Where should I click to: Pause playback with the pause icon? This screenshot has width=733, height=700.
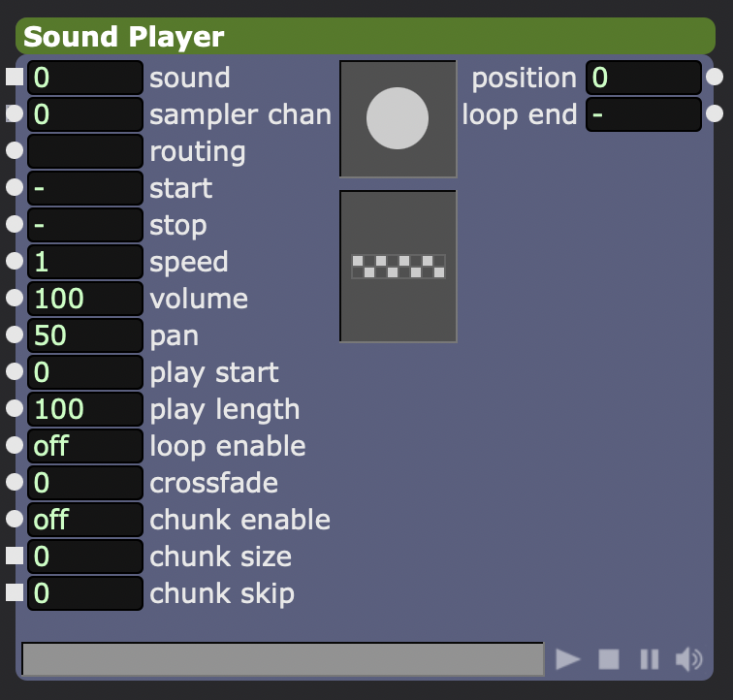coord(649,659)
